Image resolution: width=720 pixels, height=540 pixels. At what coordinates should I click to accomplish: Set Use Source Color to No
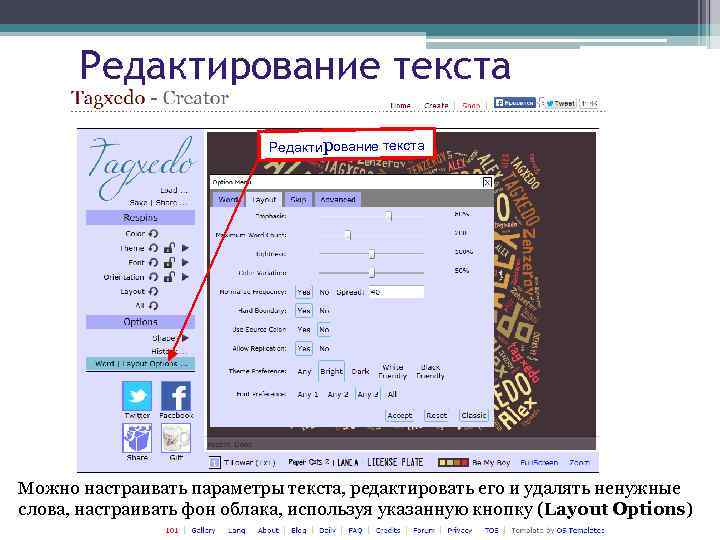click(x=324, y=330)
